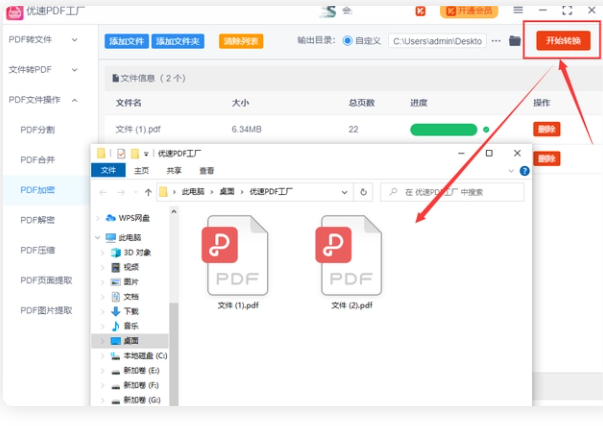
Task: Open the 文件 (1).pdf file icon in Explorer
Action: pos(237,255)
